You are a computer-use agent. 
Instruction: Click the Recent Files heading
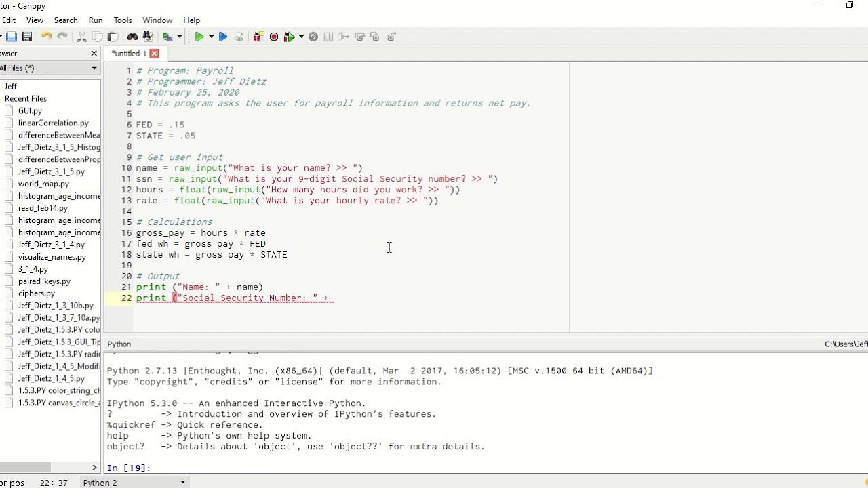[x=26, y=98]
